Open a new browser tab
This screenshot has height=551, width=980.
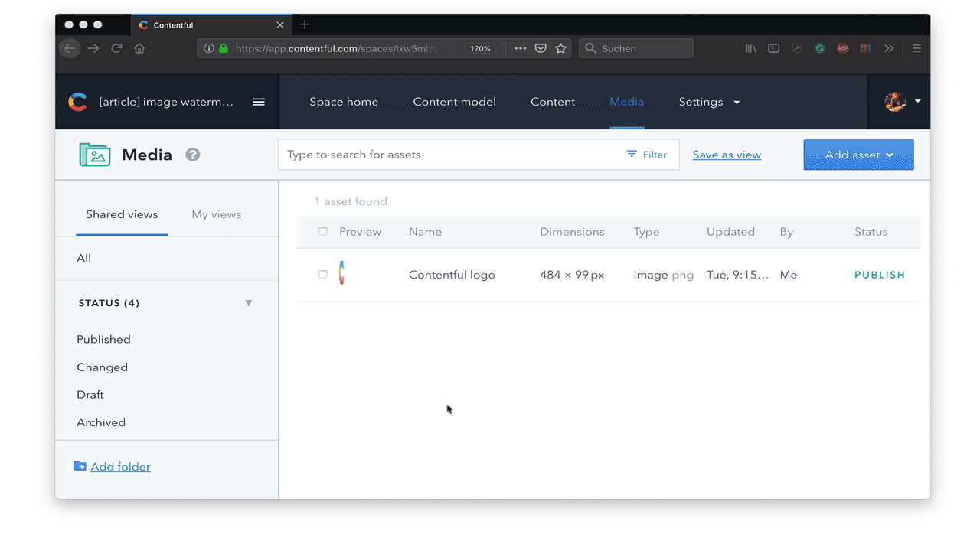pos(304,24)
